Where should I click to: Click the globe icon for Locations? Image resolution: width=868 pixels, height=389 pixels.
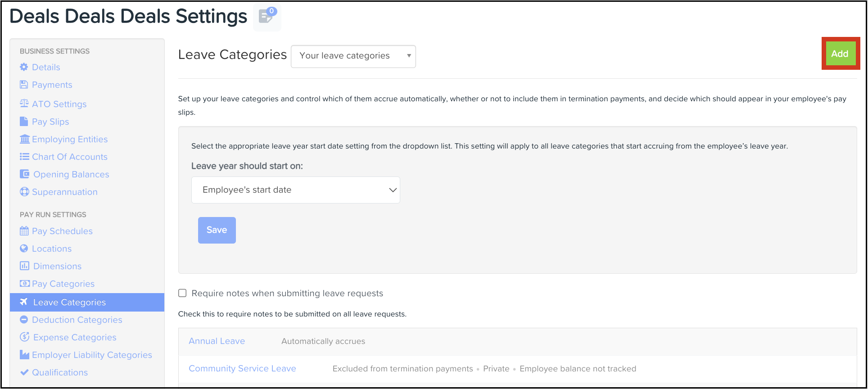[x=24, y=249]
